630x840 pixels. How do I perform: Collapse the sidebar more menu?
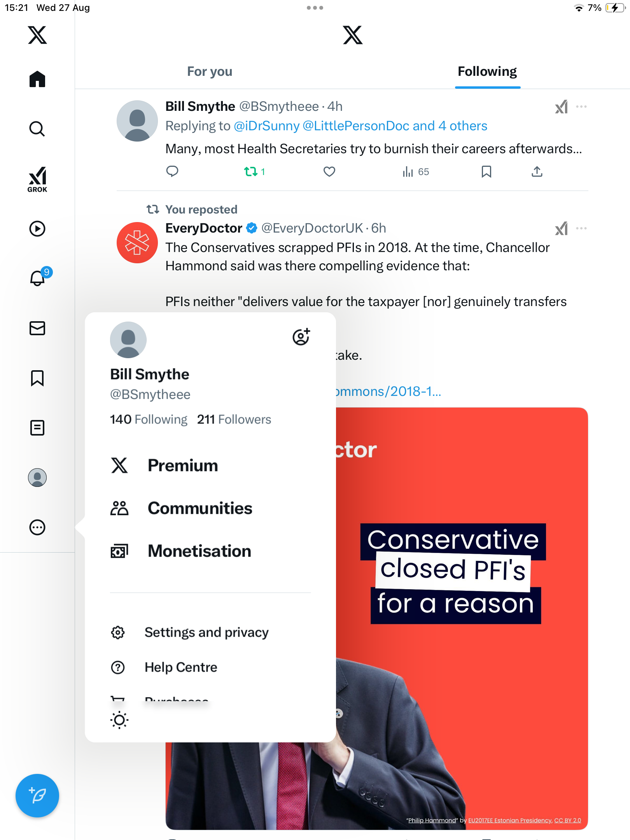[37, 527]
